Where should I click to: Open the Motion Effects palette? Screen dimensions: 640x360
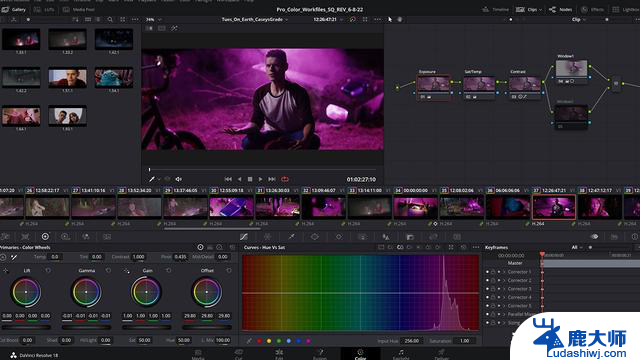click(107, 237)
